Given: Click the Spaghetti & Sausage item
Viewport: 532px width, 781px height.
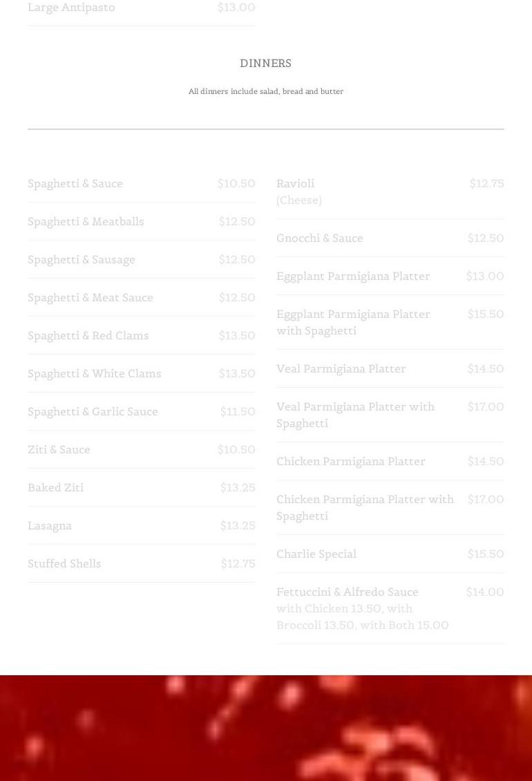Looking at the screenshot, I should tap(82, 260).
